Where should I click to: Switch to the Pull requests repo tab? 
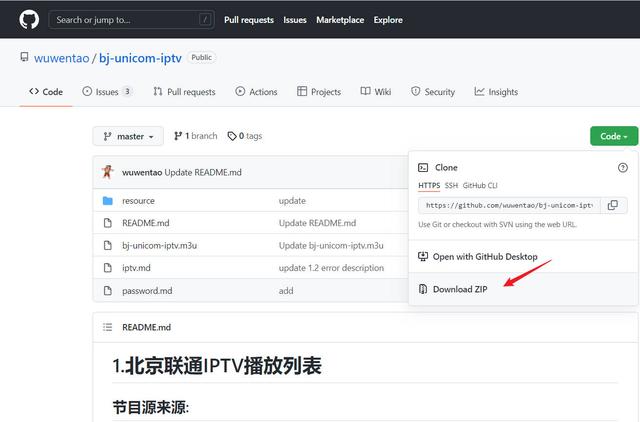click(x=184, y=92)
